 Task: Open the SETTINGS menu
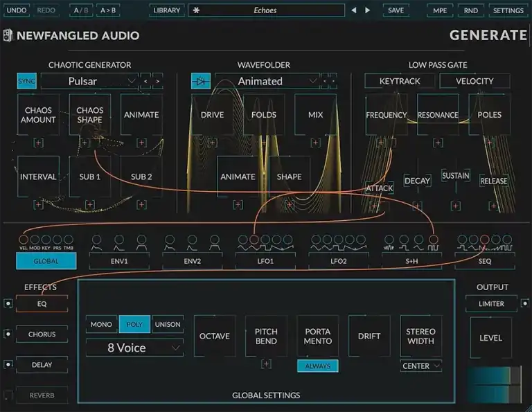point(508,10)
